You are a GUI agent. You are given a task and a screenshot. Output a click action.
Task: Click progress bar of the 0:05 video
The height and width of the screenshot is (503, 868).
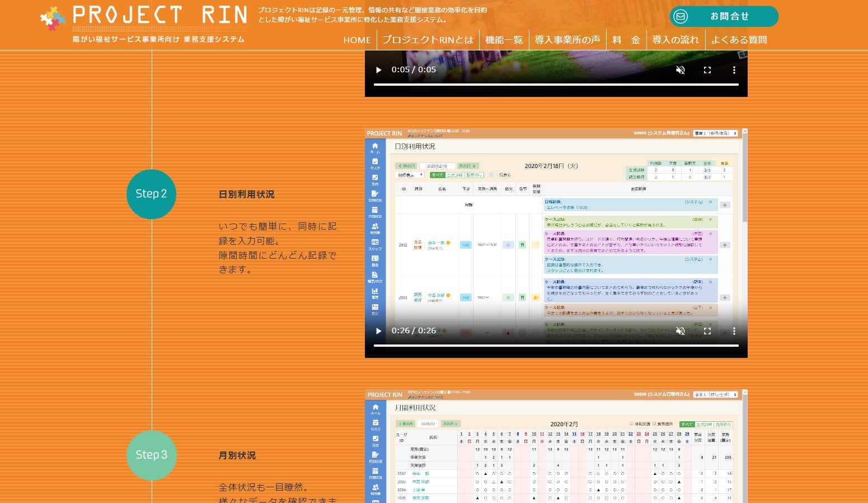point(556,85)
